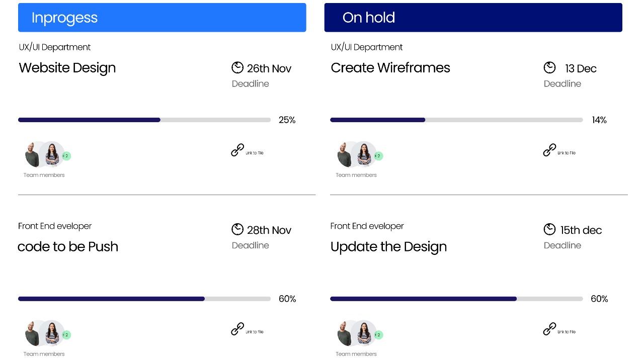Switch to the On hold column header

tap(473, 18)
